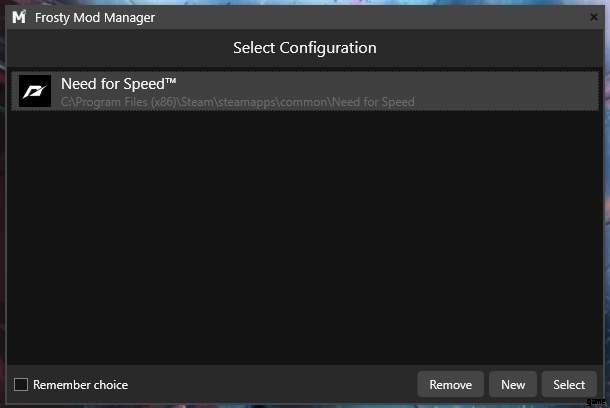Click the blank footer space left of Remove
Screen dimensions: 610x408
270,385
